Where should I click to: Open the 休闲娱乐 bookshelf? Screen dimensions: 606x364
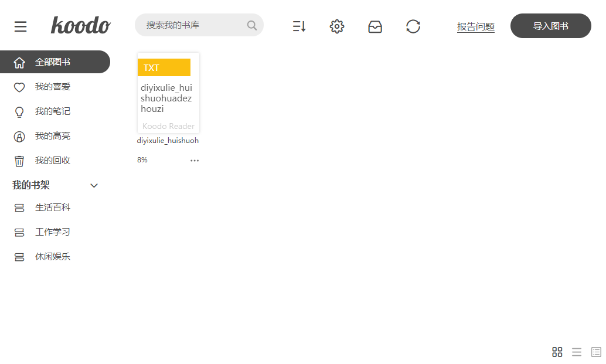(x=52, y=256)
